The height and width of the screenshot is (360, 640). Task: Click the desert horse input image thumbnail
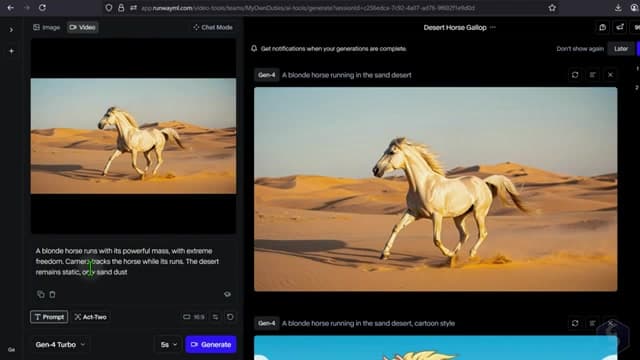133,136
